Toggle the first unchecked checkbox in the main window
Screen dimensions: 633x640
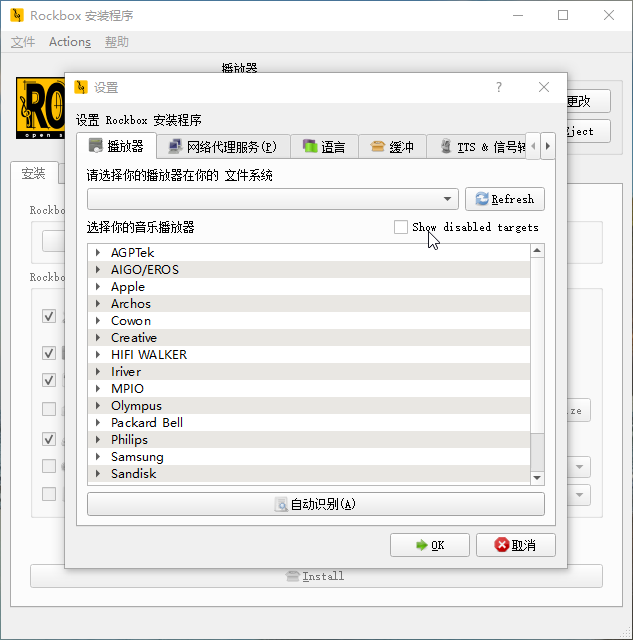tap(49, 409)
